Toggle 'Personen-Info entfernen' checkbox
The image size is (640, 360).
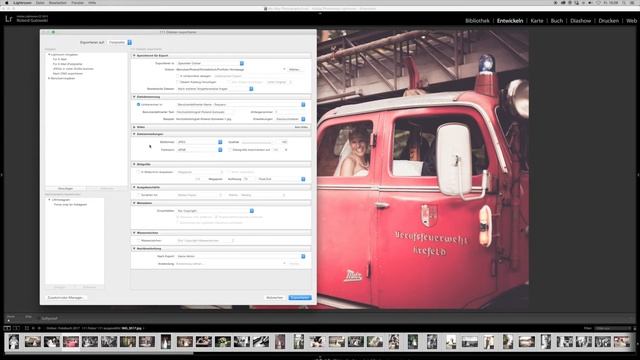click(x=178, y=217)
